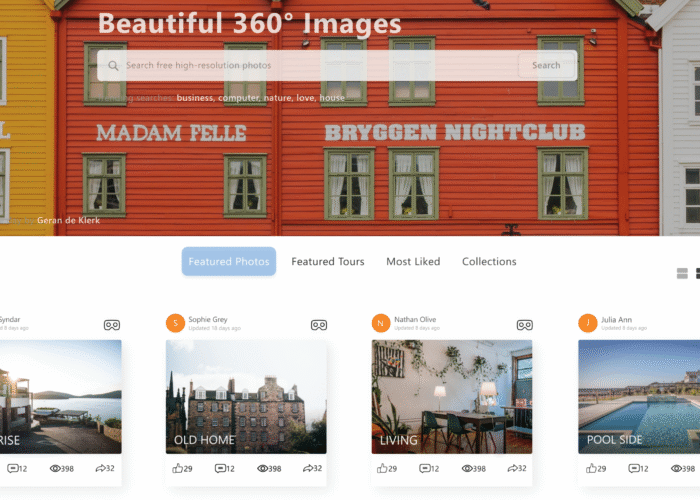The width and height of the screenshot is (700, 500).
Task: Open Sophie Grey's orange profile avatar
Action: tap(175, 323)
